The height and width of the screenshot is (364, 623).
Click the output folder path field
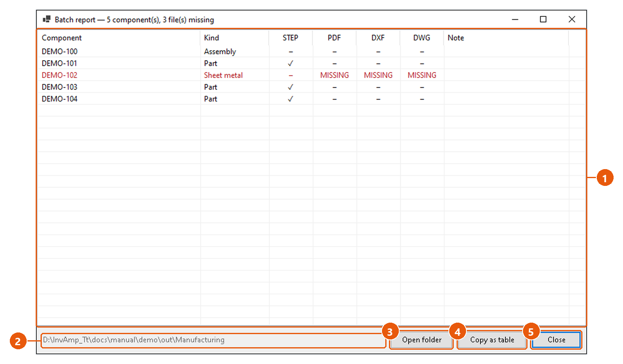(213, 340)
